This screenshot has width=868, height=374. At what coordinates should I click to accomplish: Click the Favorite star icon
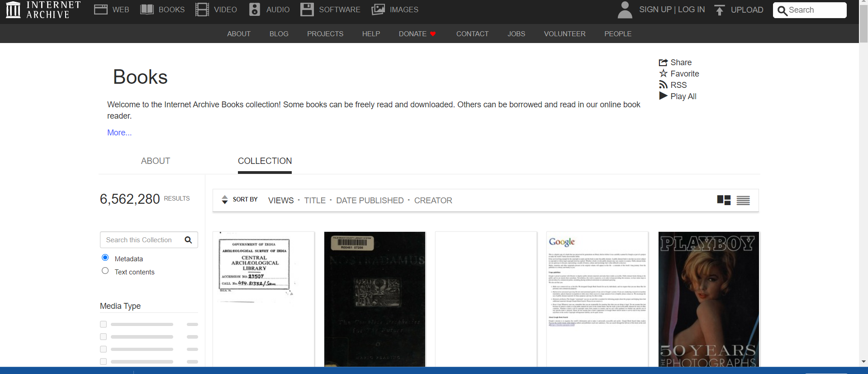[663, 73]
